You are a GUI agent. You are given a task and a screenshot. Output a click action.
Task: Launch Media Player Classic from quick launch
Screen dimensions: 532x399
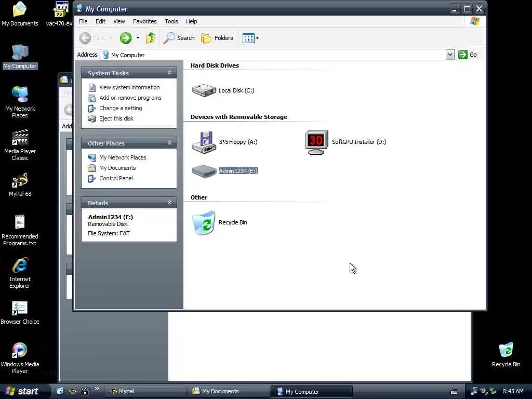85,391
